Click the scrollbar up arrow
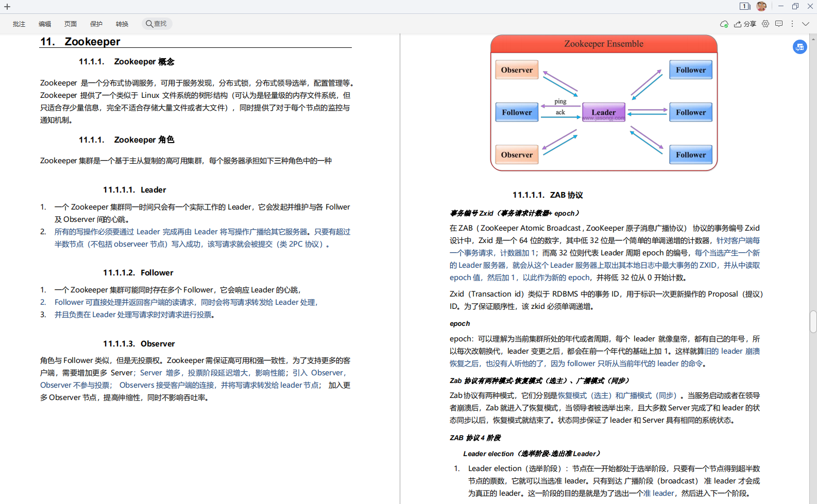 pos(813,38)
